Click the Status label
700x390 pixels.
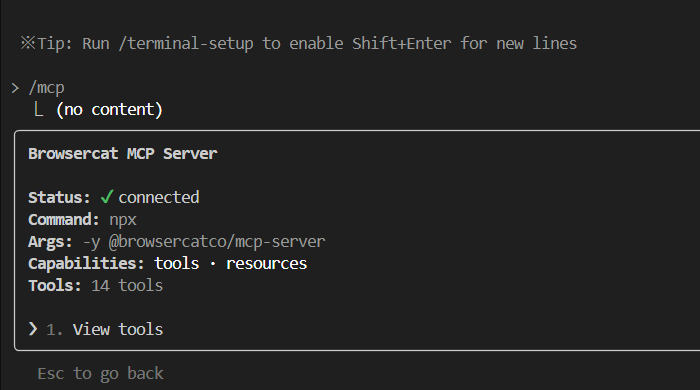click(x=59, y=197)
